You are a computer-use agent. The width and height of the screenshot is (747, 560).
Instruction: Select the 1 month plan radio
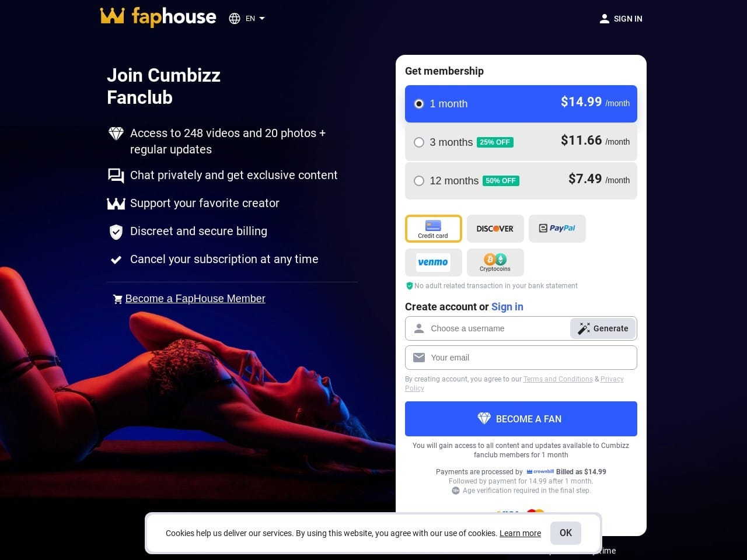[419, 104]
